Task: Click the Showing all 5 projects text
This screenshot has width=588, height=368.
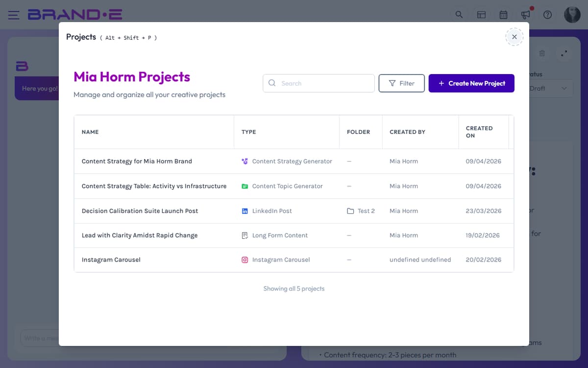Action: point(294,289)
